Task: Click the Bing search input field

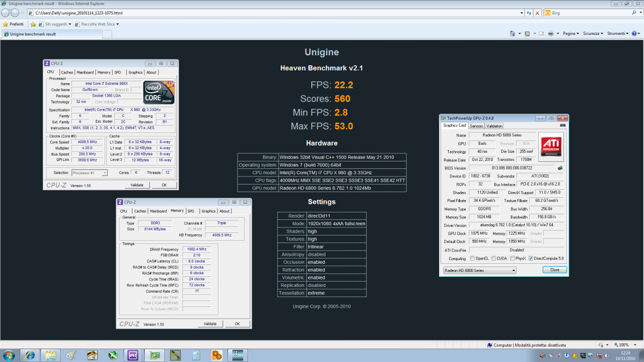Action: tap(590, 12)
